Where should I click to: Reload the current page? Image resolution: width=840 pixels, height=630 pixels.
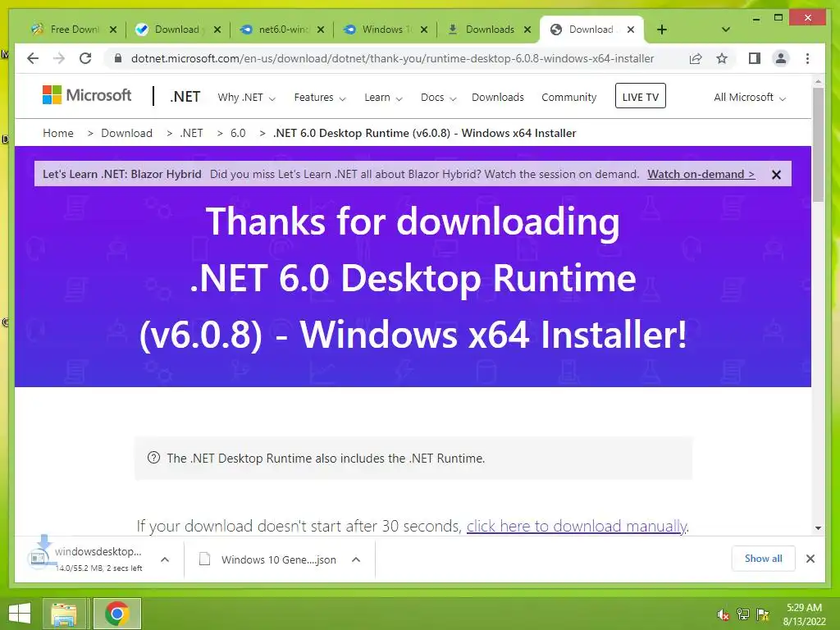pyautogui.click(x=85, y=58)
